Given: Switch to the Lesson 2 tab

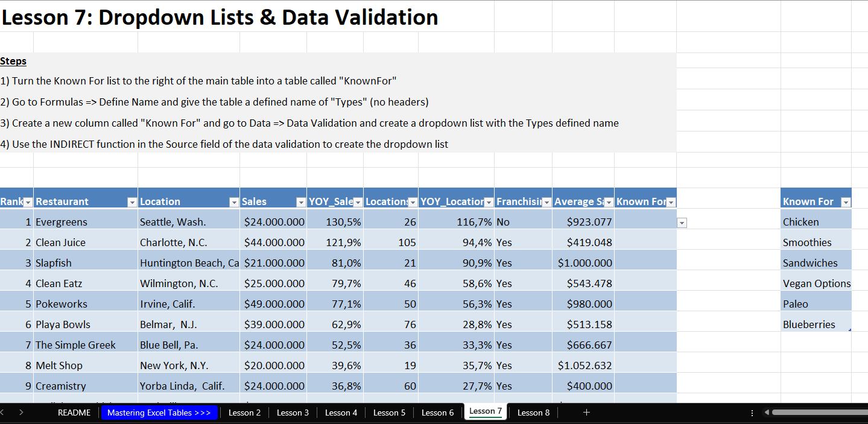Looking at the screenshot, I should 244,413.
